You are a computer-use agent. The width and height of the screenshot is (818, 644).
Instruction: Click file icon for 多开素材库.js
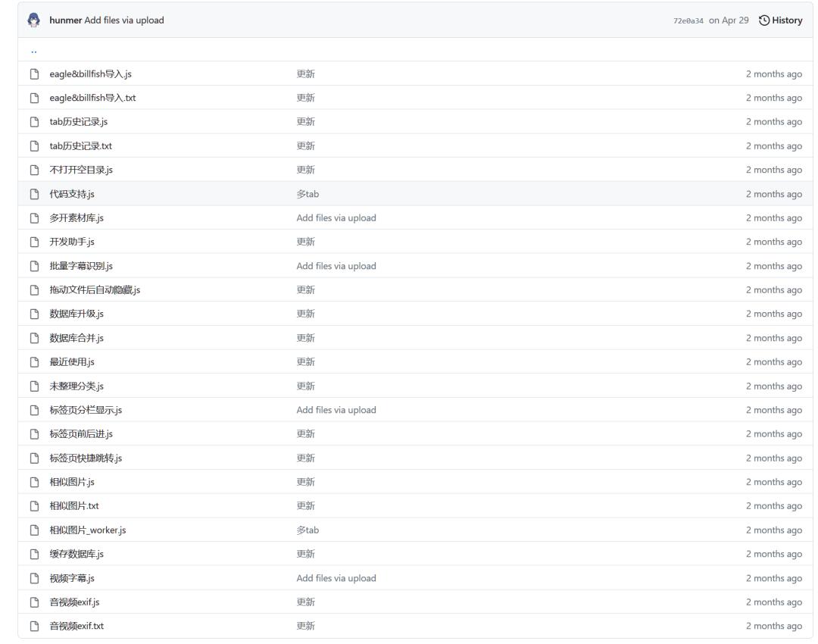click(34, 218)
